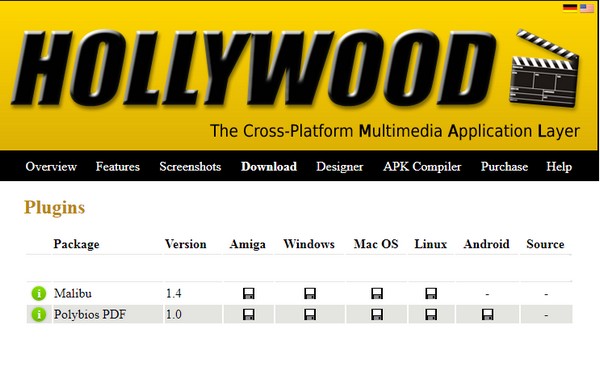Open the Screenshots page
Screen dimensions: 600x376
point(190,166)
